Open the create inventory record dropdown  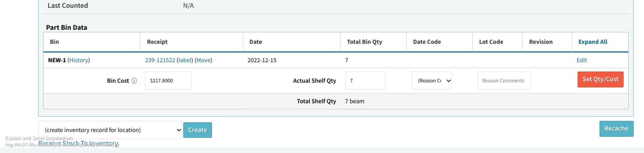pos(110,130)
